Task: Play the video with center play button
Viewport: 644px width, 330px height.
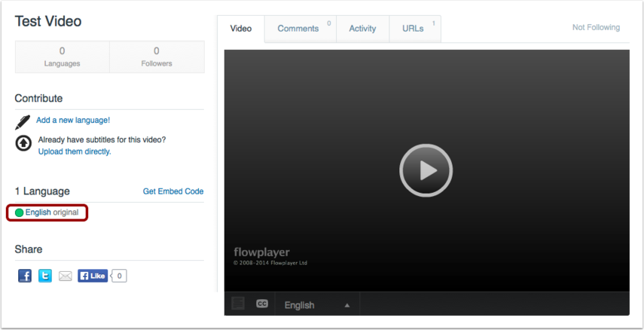Action: click(426, 170)
